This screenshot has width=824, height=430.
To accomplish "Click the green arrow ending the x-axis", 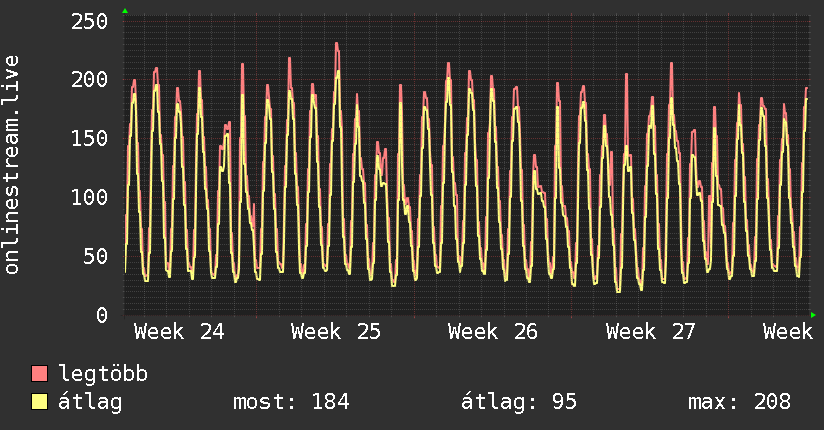I will 813,315.
